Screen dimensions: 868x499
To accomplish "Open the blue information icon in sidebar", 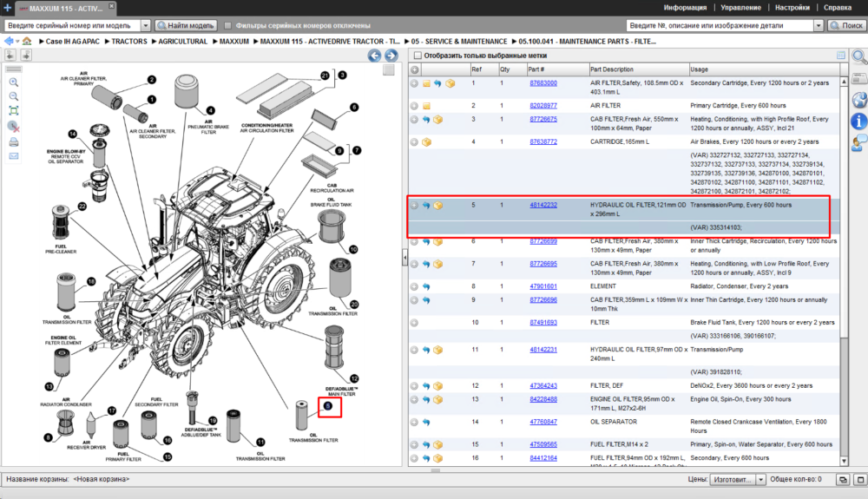I will click(x=858, y=121).
